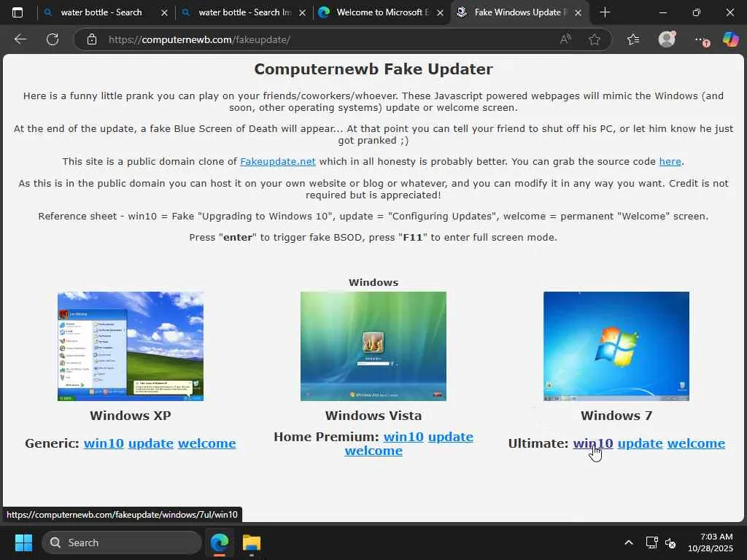The height and width of the screenshot is (560, 747).
Task: Go back to the previous page
Action: pyautogui.click(x=20, y=39)
